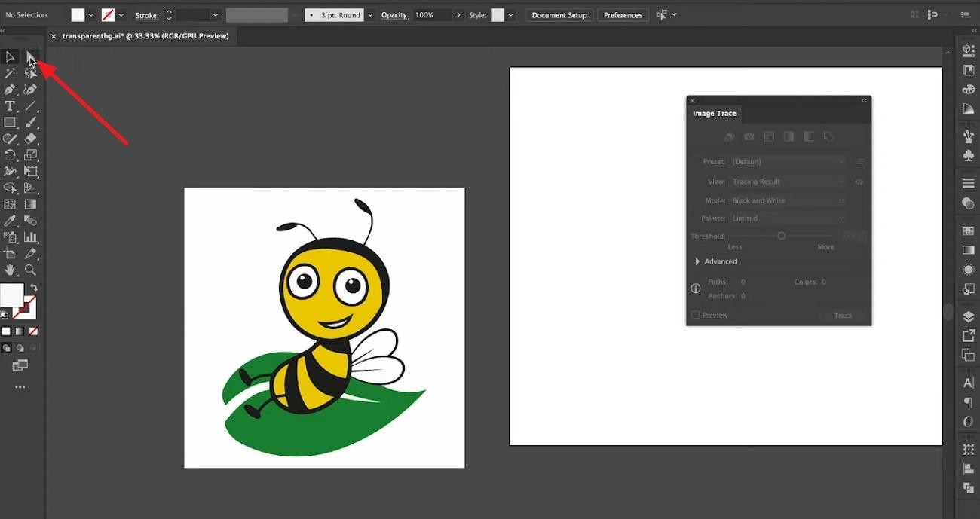
Task: Select the Artboard tool
Action: [x=10, y=254]
